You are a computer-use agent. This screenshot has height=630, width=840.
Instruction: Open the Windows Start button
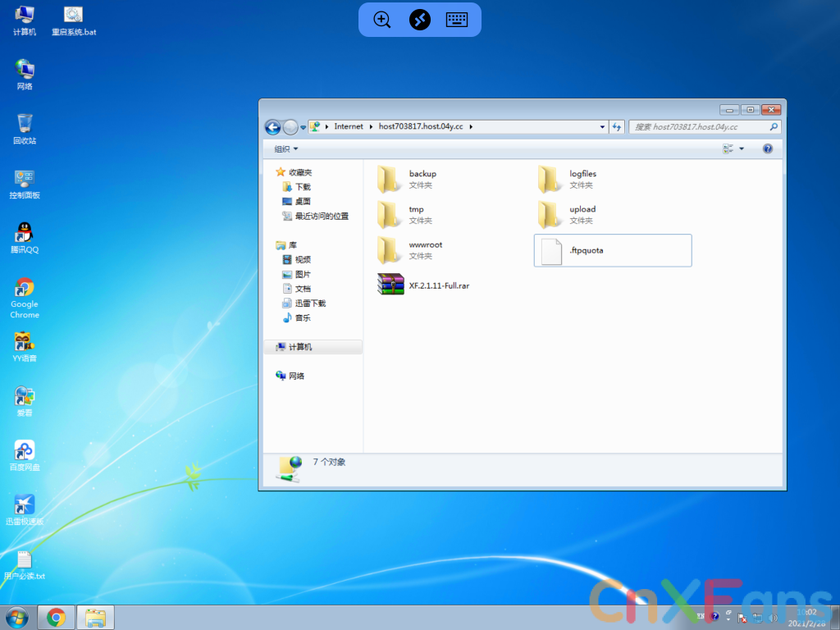(17, 618)
